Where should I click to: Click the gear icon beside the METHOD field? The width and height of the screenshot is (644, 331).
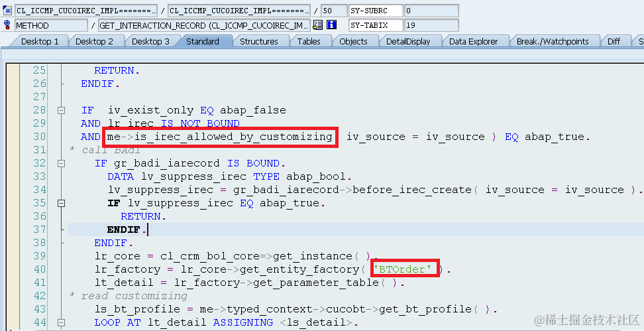pos(7,25)
